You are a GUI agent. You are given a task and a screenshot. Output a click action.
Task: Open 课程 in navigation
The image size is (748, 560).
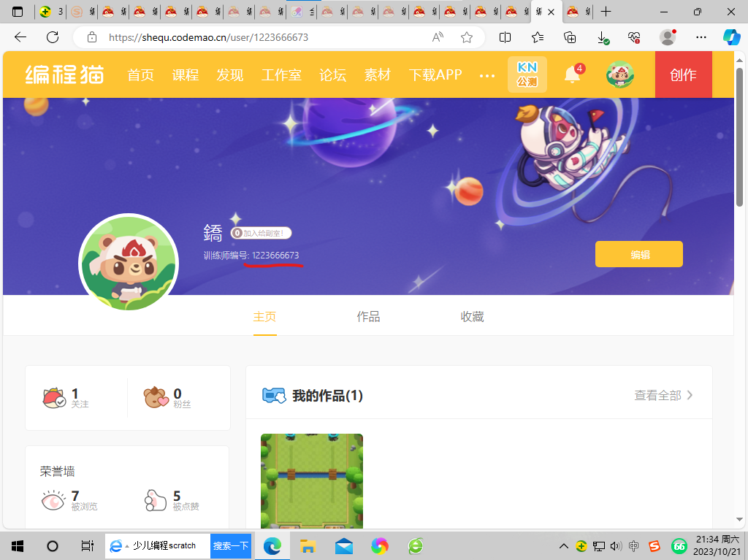click(x=185, y=75)
